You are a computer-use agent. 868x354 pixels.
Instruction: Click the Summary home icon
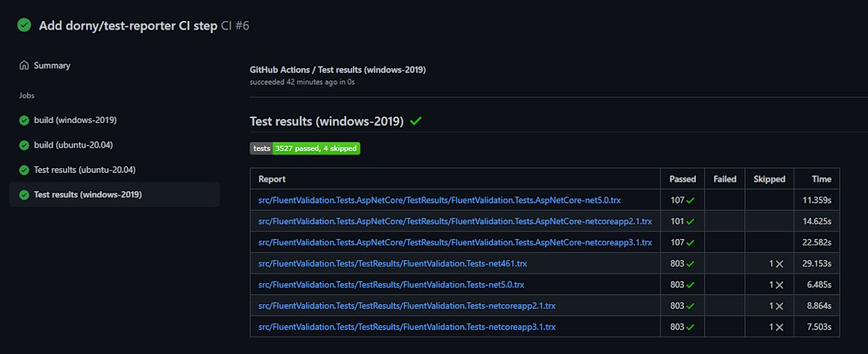click(x=24, y=65)
